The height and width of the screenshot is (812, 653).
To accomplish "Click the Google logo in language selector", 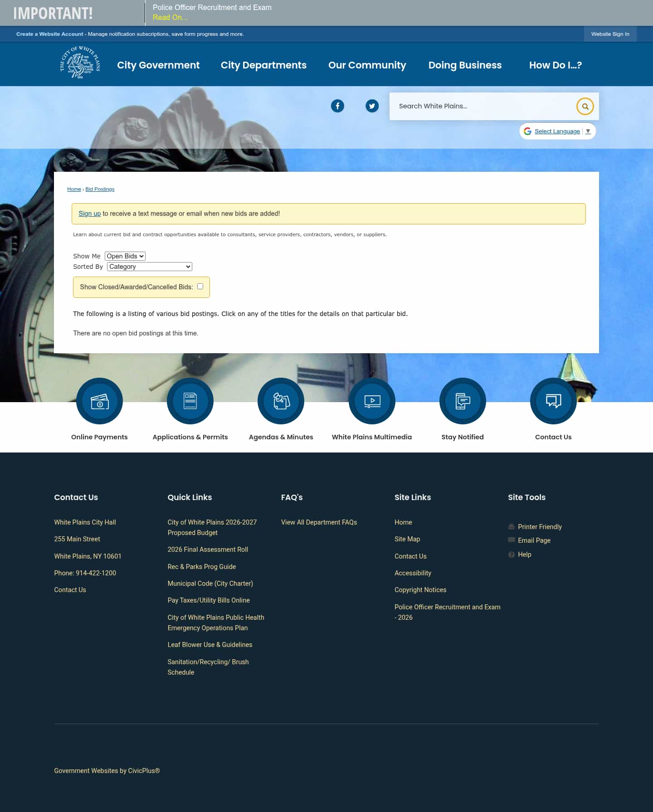I will pyautogui.click(x=527, y=131).
